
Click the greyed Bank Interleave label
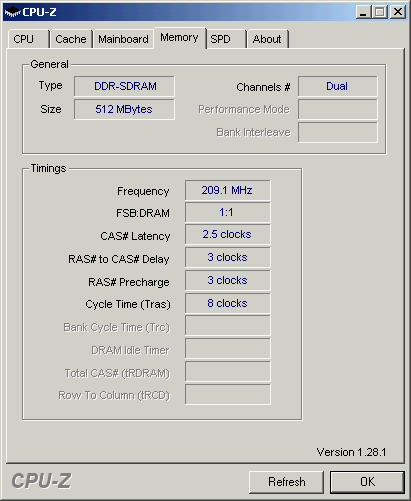[253, 132]
